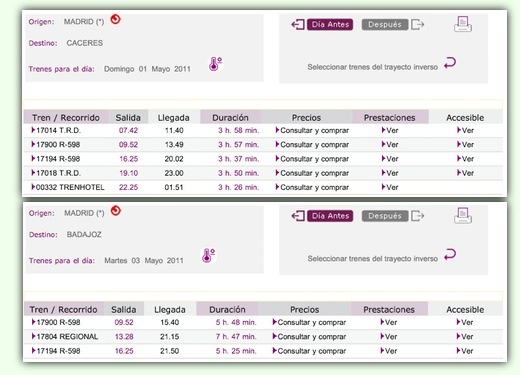View Prestaciones for train 17014 T.R.D.

tap(390, 130)
